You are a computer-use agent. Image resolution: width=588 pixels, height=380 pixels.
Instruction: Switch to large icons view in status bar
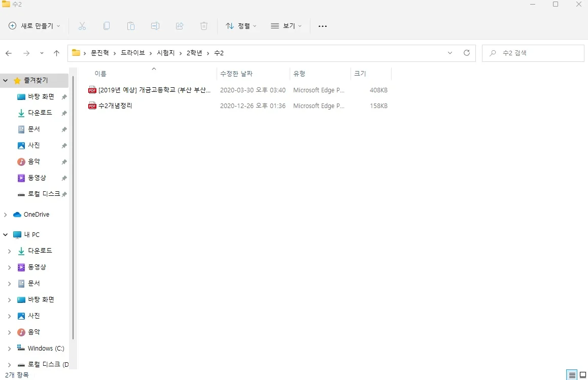[583, 375]
